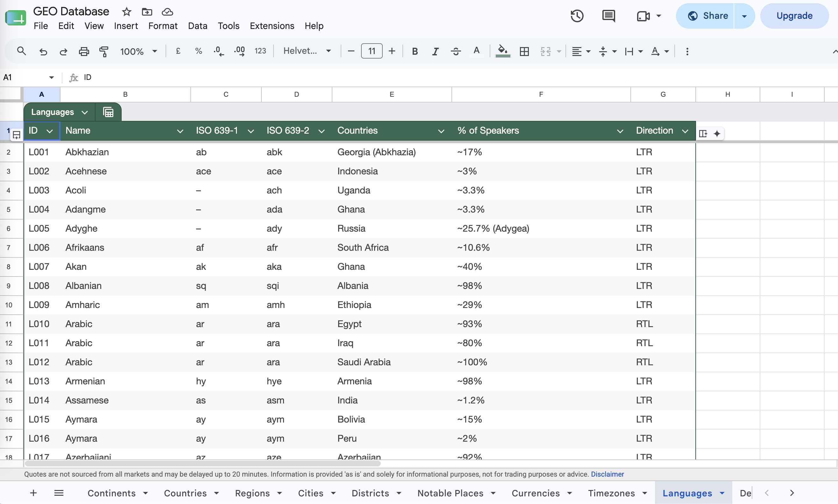Click the borders grid icon
This screenshot has width=838, height=504.
[x=524, y=52]
